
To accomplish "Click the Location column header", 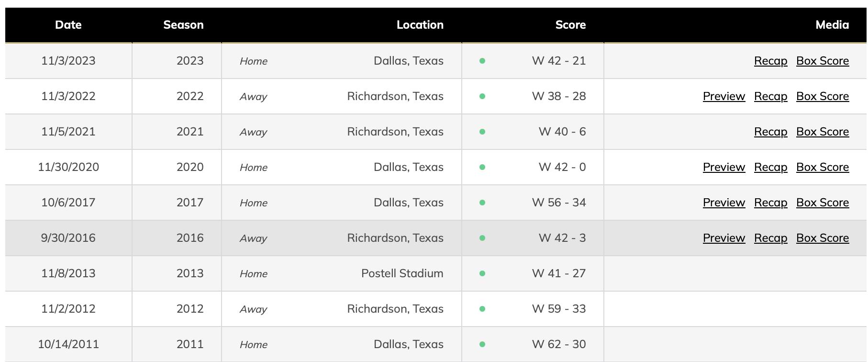I will pyautogui.click(x=420, y=25).
